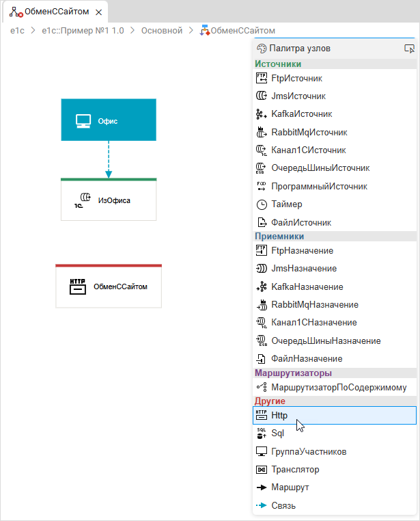Select the ГруппаУчастников monitor icon
The height and width of the screenshot is (521, 420).
(x=262, y=451)
